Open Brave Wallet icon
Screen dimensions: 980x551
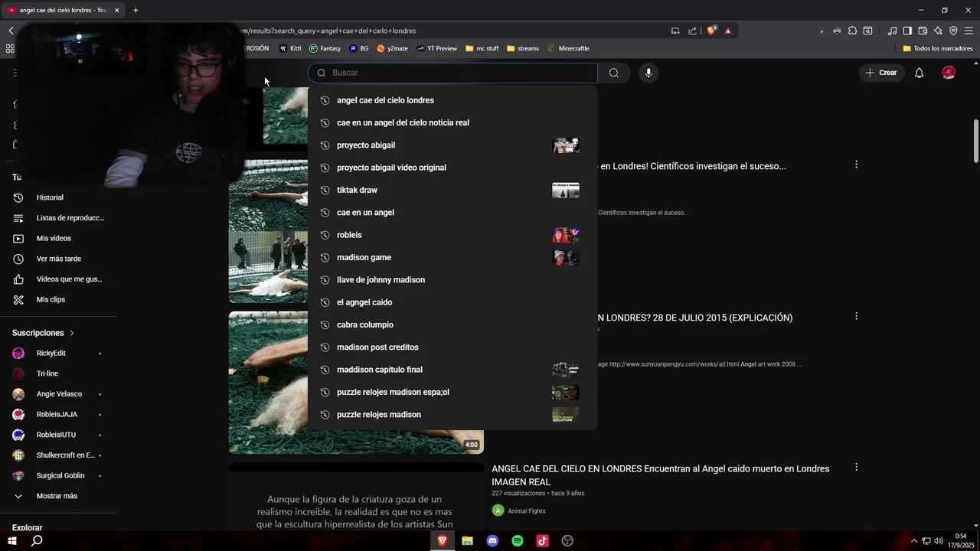click(923, 31)
